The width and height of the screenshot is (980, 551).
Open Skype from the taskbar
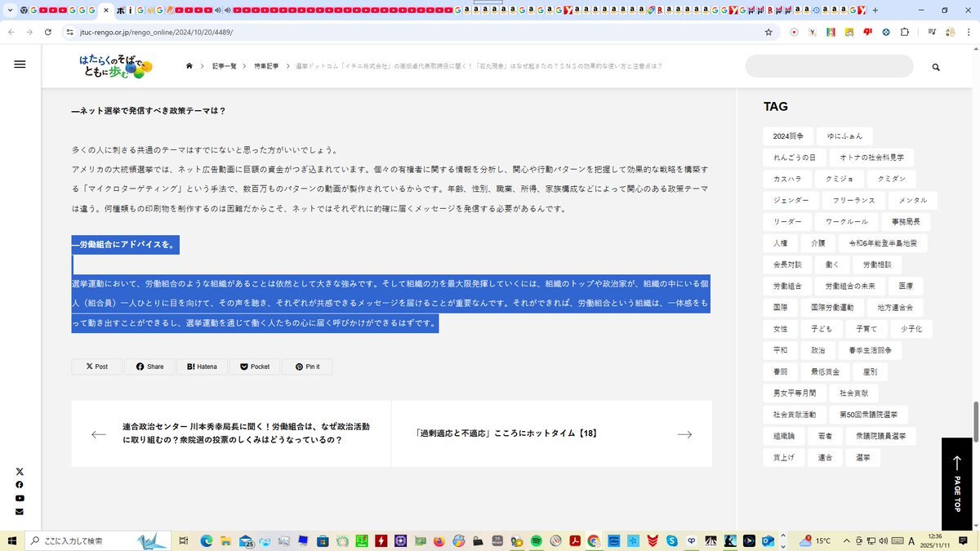pos(672,540)
